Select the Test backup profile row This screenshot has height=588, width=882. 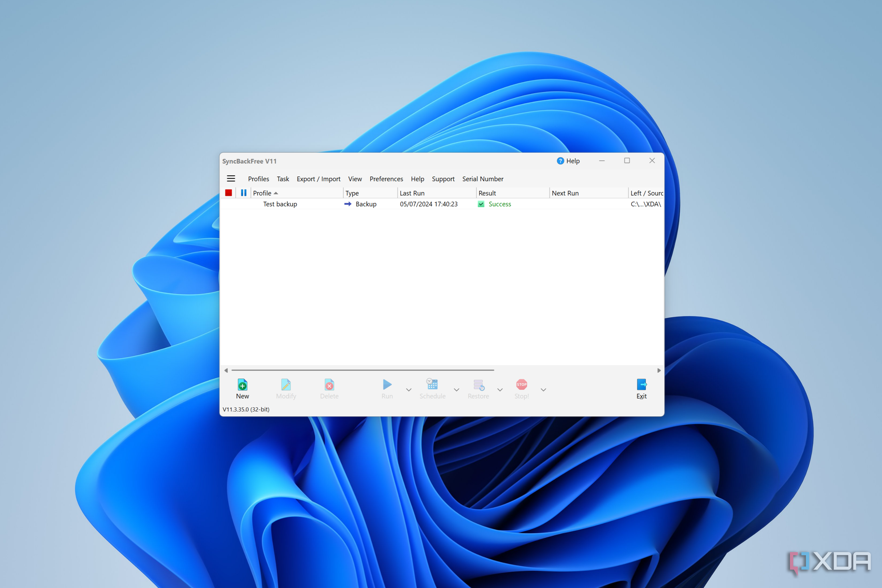point(441,204)
